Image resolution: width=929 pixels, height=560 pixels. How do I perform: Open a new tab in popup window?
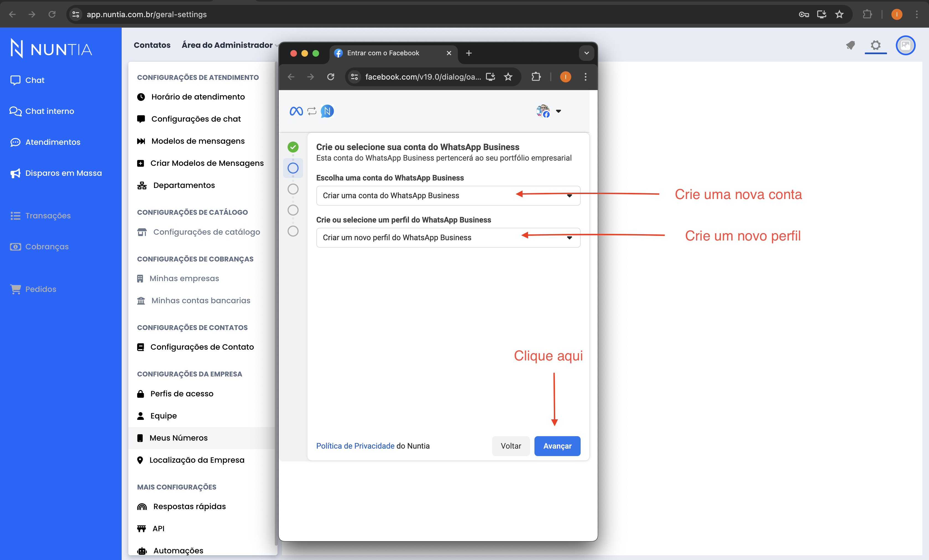[x=469, y=53]
